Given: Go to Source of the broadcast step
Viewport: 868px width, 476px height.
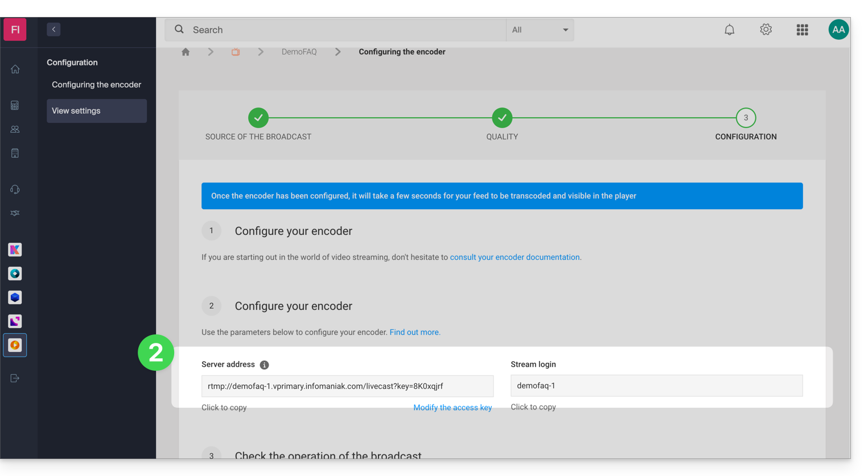Looking at the screenshot, I should pyautogui.click(x=258, y=118).
